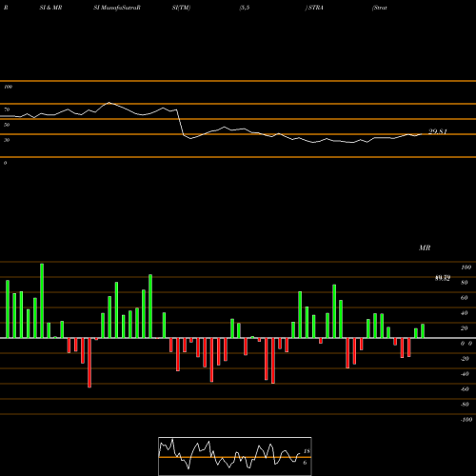Click the MR axis label -100
Viewport: 476px width, 476px height.
click(466, 420)
